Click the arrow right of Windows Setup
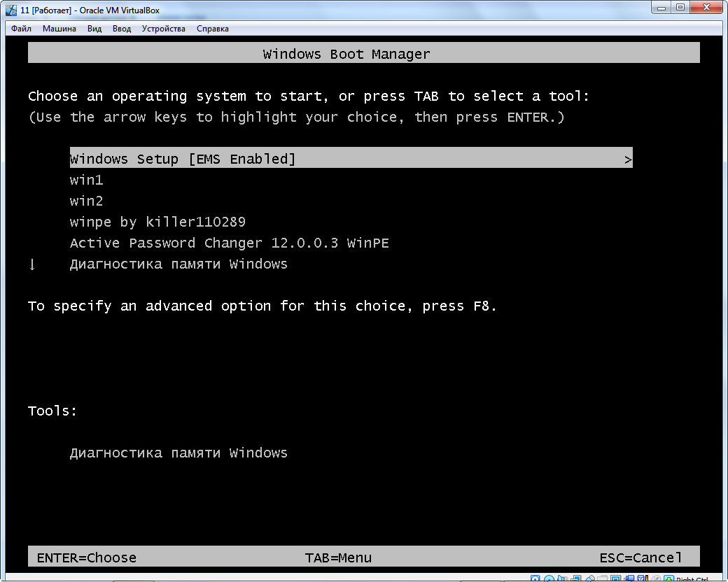Image resolution: width=728 pixels, height=582 pixels. (628, 159)
